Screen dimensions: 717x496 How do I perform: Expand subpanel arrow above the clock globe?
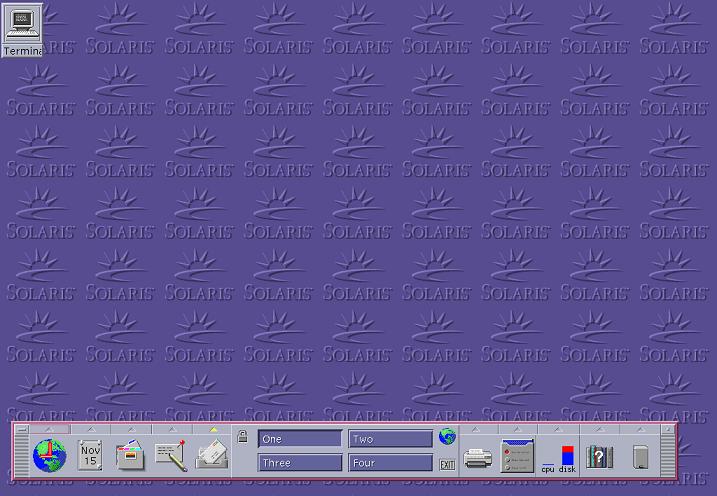[50, 429]
